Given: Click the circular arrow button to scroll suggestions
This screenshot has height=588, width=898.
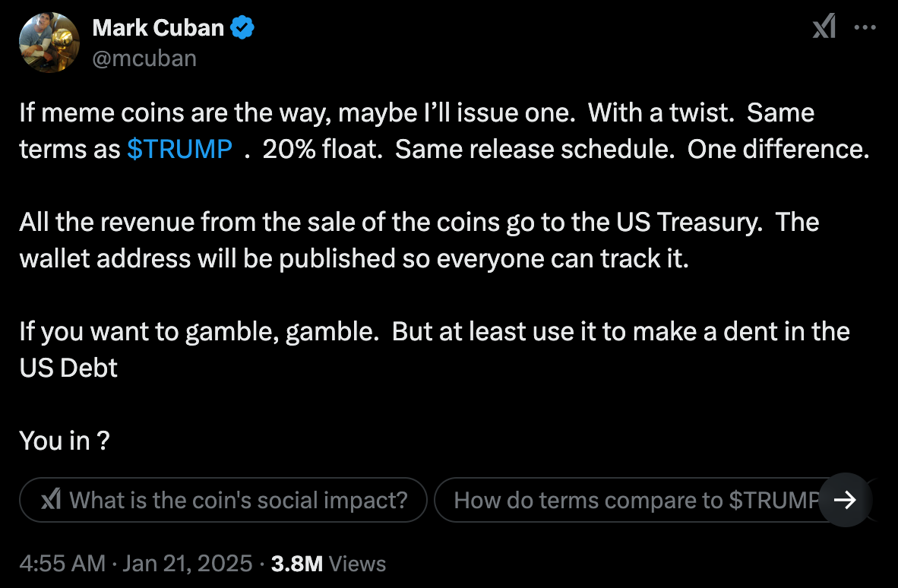Looking at the screenshot, I should pos(846,500).
